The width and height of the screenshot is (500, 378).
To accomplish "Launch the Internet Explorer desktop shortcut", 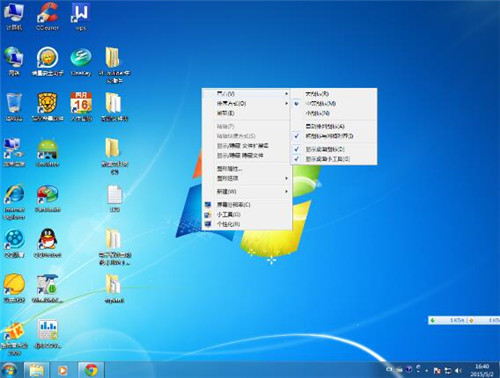I will point(14,202).
